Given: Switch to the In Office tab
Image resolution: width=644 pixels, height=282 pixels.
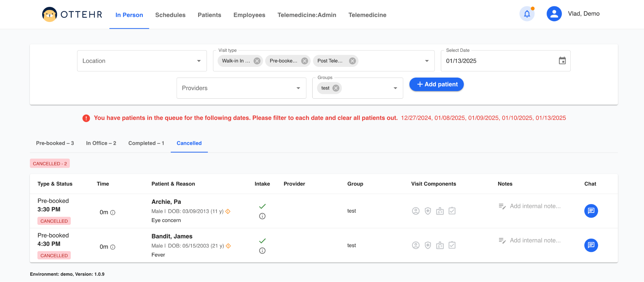Looking at the screenshot, I should (x=101, y=143).
